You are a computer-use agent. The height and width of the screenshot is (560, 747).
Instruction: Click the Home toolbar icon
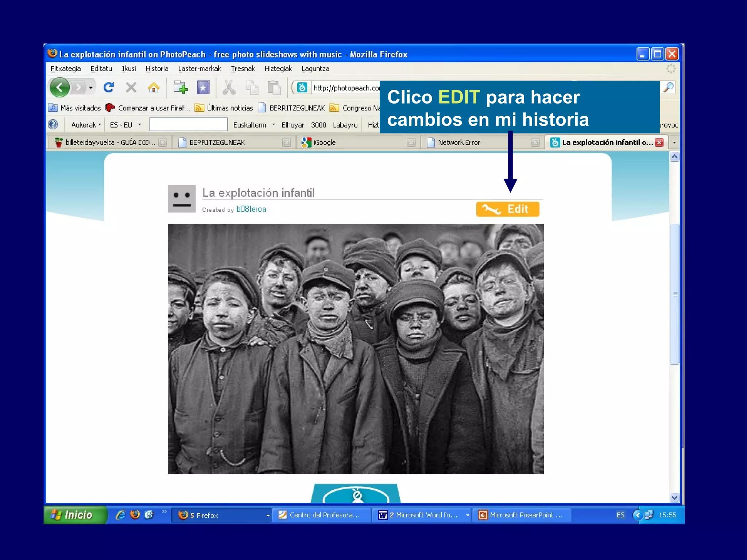154,87
